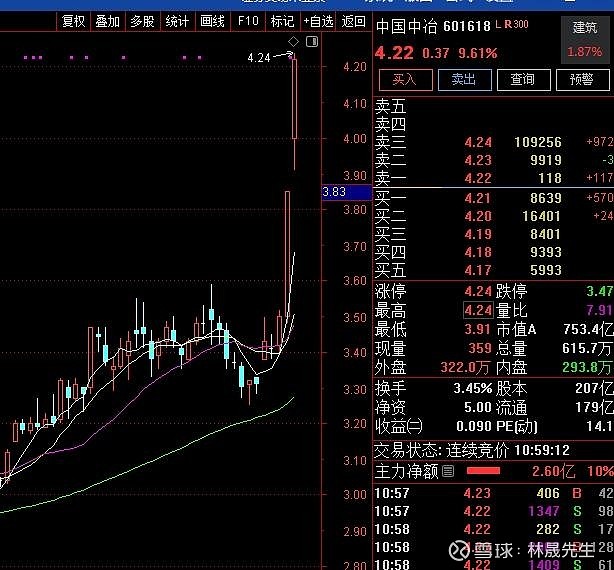Click the 外盘 value 322.0万
This screenshot has height=570, width=614.
(465, 368)
